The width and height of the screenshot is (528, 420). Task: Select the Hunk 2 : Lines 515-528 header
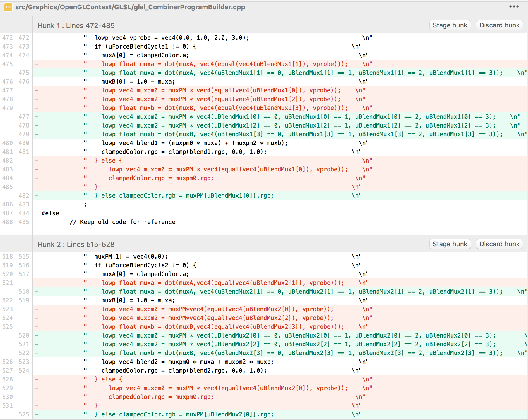(76, 244)
